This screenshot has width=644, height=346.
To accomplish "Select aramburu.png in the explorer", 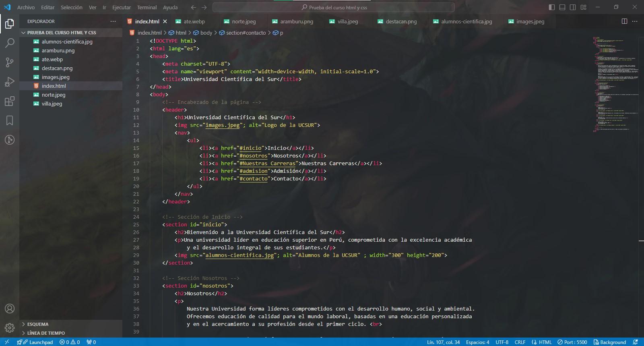I will pyautogui.click(x=71, y=50).
